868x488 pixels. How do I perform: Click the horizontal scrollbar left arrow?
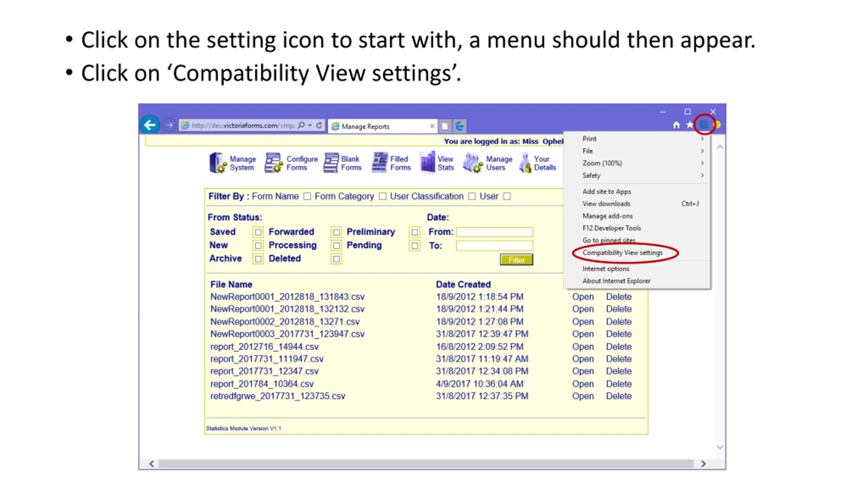tap(152, 464)
